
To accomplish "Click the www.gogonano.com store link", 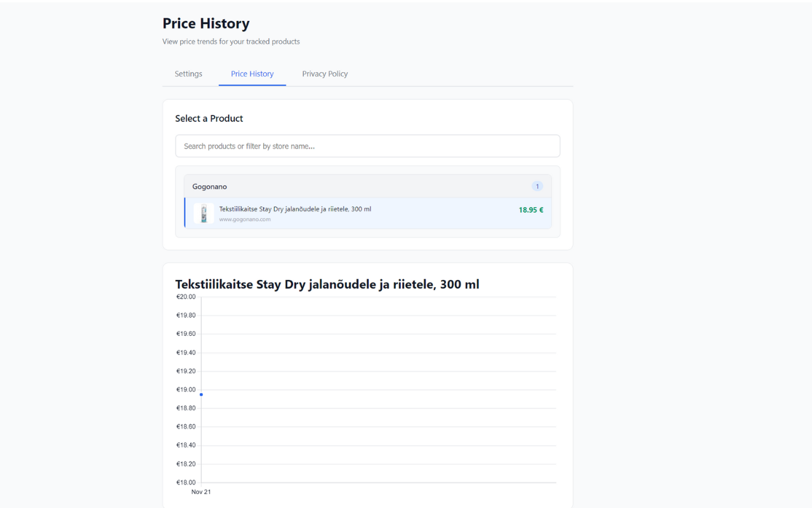I will click(245, 219).
